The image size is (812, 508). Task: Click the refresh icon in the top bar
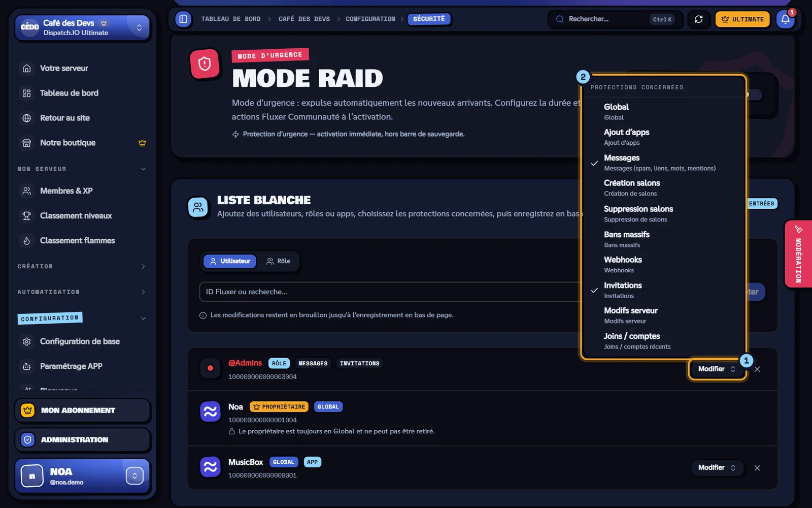699,19
